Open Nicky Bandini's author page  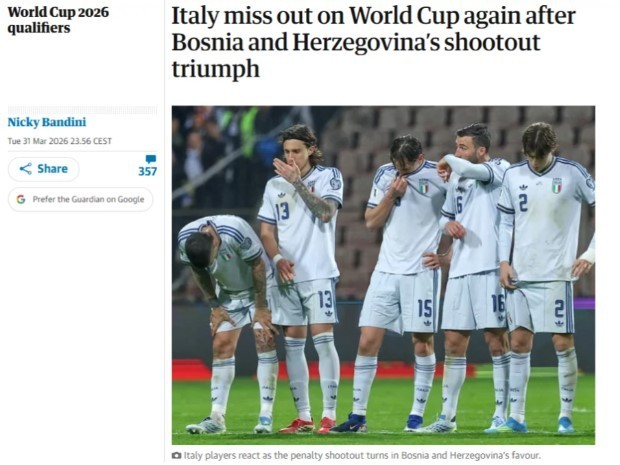point(47,122)
